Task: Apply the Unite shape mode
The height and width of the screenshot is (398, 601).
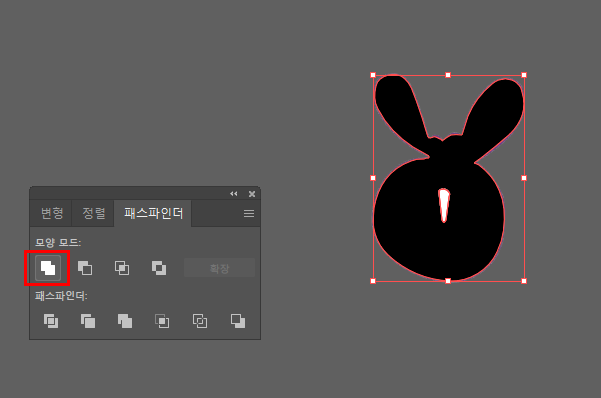Action: (x=48, y=268)
